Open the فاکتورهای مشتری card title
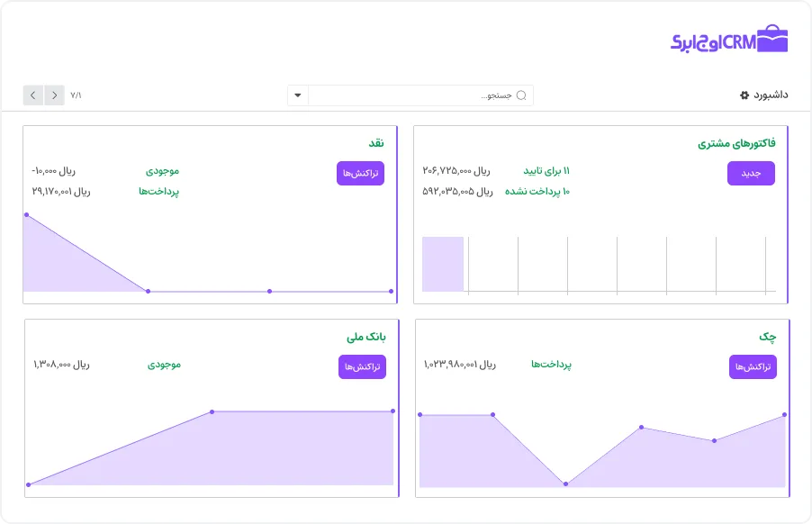Screen dimensions: 812x524 (736, 143)
